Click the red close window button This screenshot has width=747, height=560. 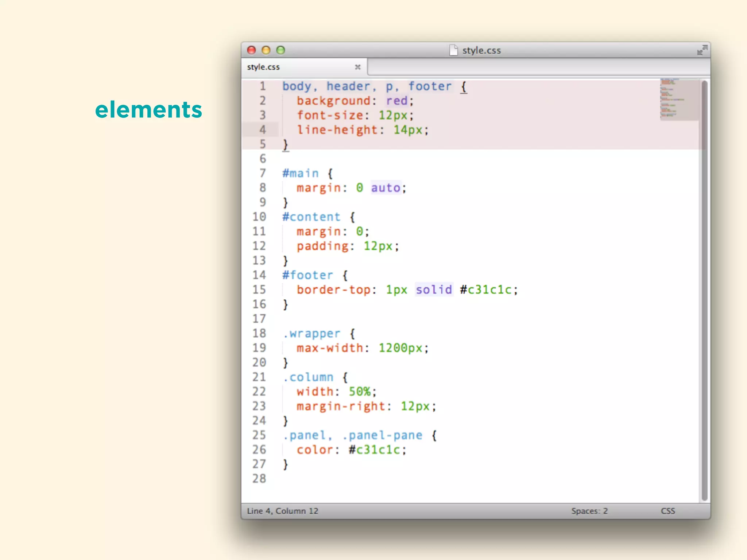(x=252, y=50)
